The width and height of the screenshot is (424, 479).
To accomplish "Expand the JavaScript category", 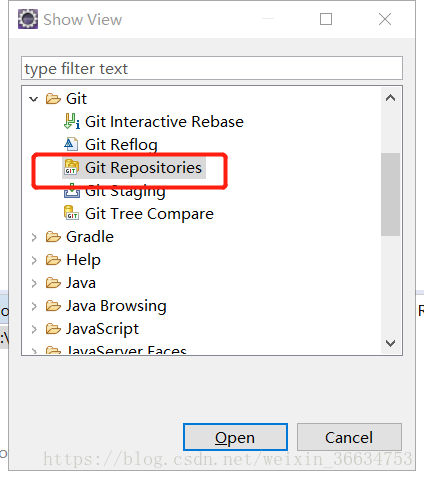I will pos(34,329).
